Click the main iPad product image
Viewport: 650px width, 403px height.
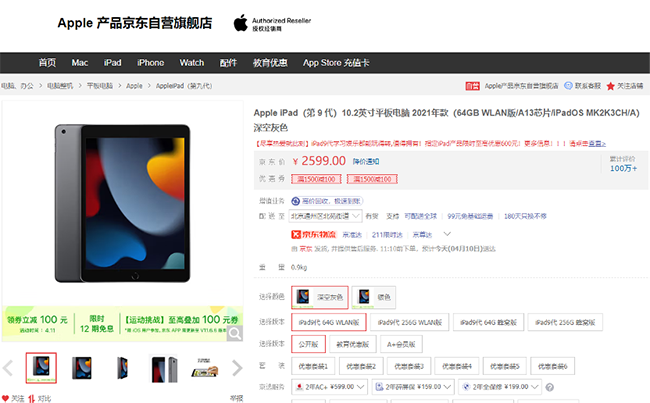click(123, 203)
